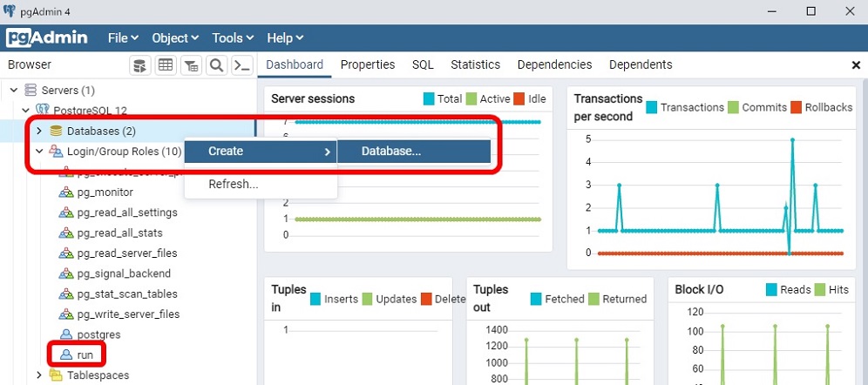The height and width of the screenshot is (385, 868).
Task: Switch to the Dependencies tab
Action: coord(554,64)
